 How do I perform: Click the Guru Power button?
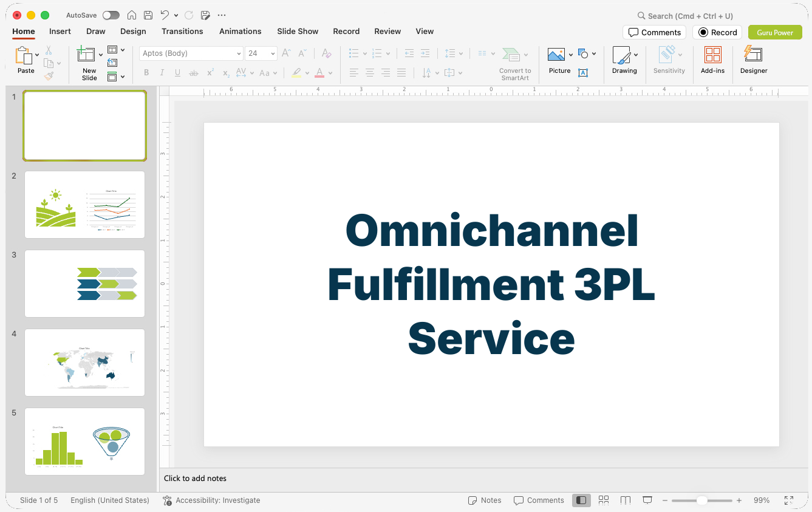(775, 32)
